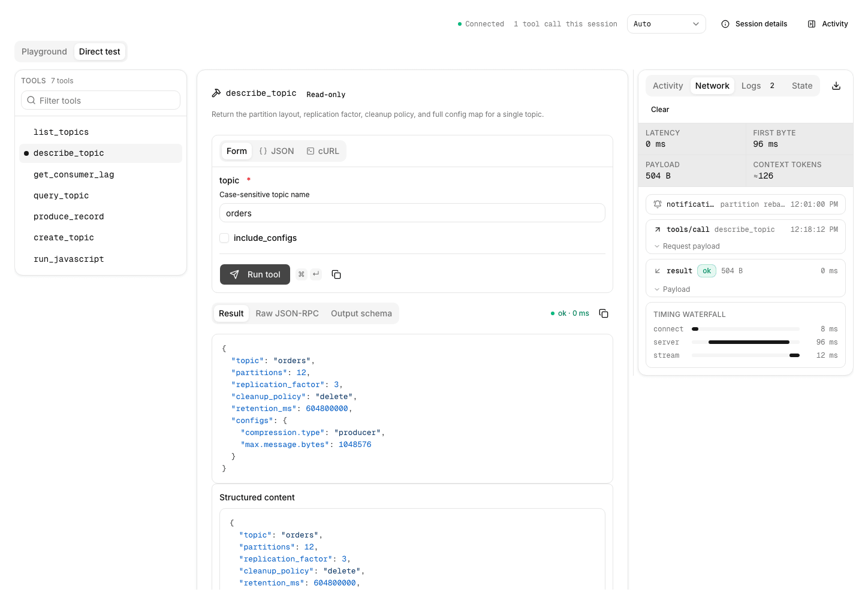Viewport: 868px width, 604px height.
Task: Open the State tab
Action: (802, 86)
